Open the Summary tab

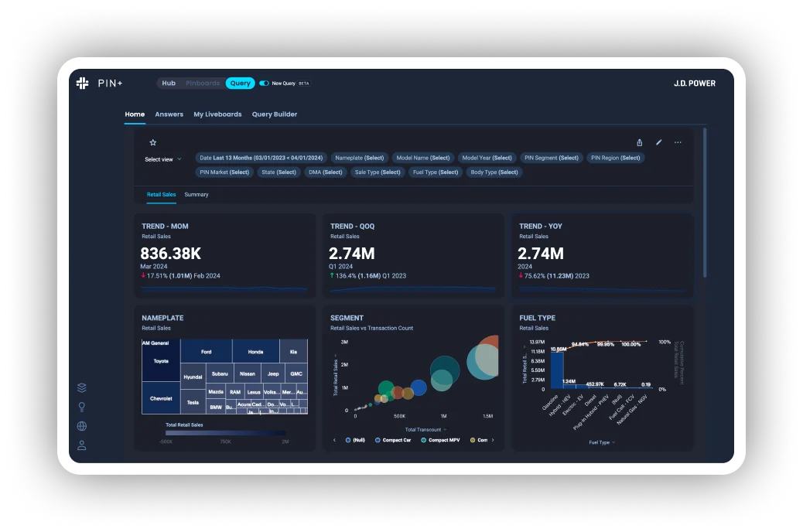tap(196, 195)
